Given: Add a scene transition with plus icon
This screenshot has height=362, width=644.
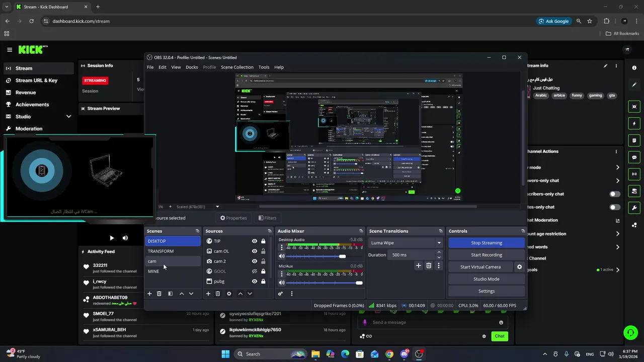Looking at the screenshot, I should tap(418, 265).
